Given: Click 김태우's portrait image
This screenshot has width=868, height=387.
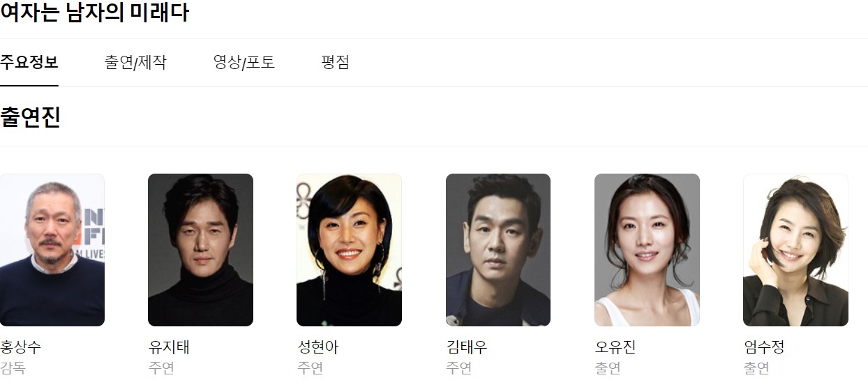Looking at the screenshot, I should pos(498,250).
